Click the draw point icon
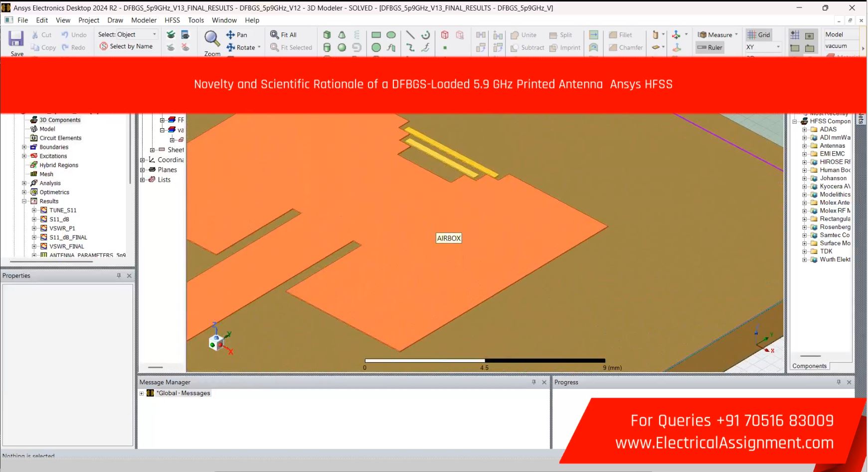Viewport: 868px width, 472px height. pos(445,48)
